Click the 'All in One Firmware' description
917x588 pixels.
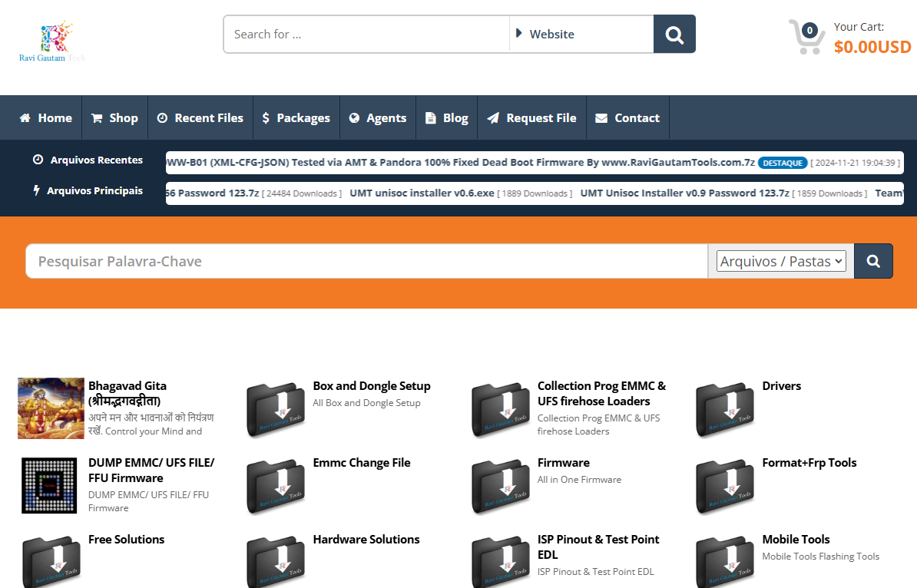pos(580,479)
